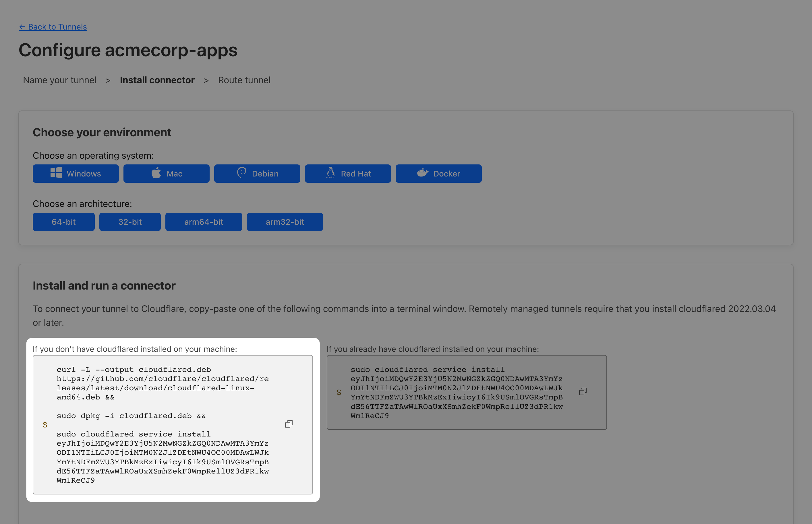Click 'Choose your environment' heading
The image size is (812, 524).
pos(102,132)
